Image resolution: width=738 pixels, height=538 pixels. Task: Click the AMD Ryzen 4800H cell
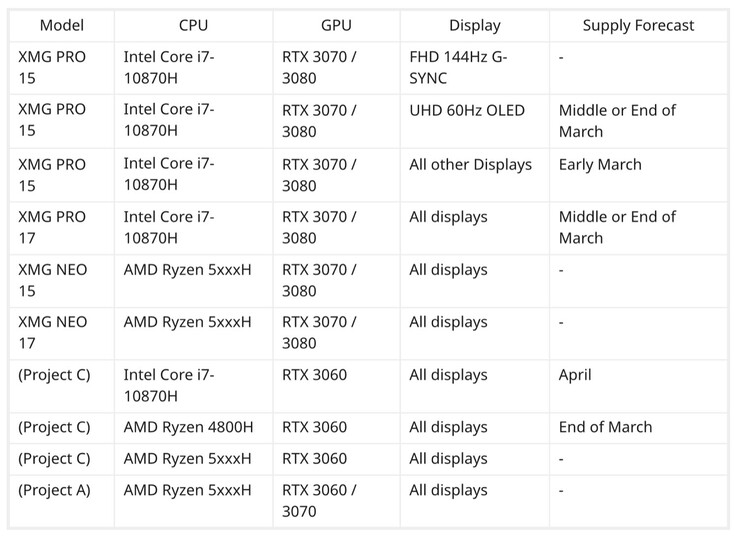coord(188,427)
